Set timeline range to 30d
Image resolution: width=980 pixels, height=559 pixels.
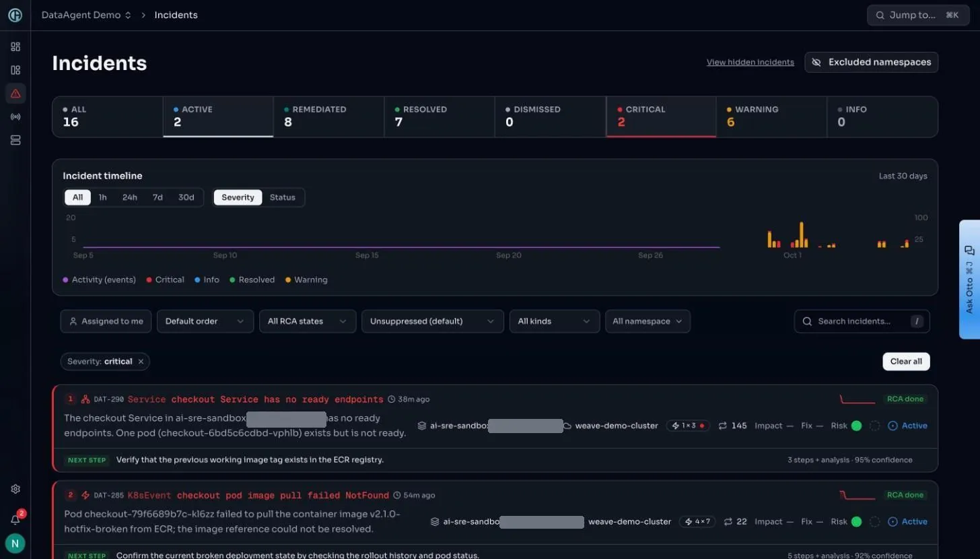pyautogui.click(x=186, y=197)
